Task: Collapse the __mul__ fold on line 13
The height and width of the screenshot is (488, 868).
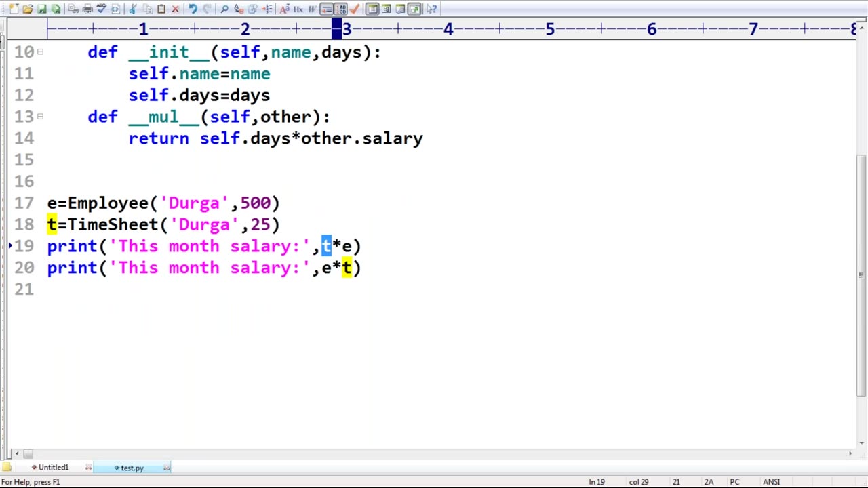Action: (x=40, y=117)
